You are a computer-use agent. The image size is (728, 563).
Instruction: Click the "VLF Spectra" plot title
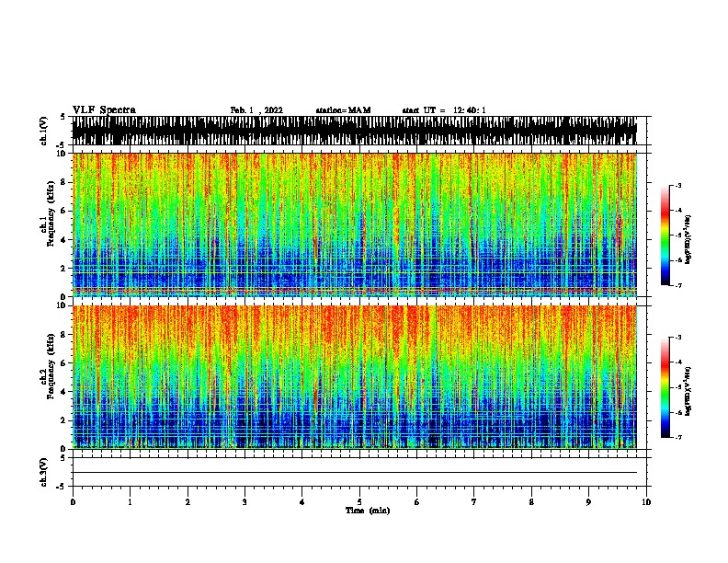(104, 110)
